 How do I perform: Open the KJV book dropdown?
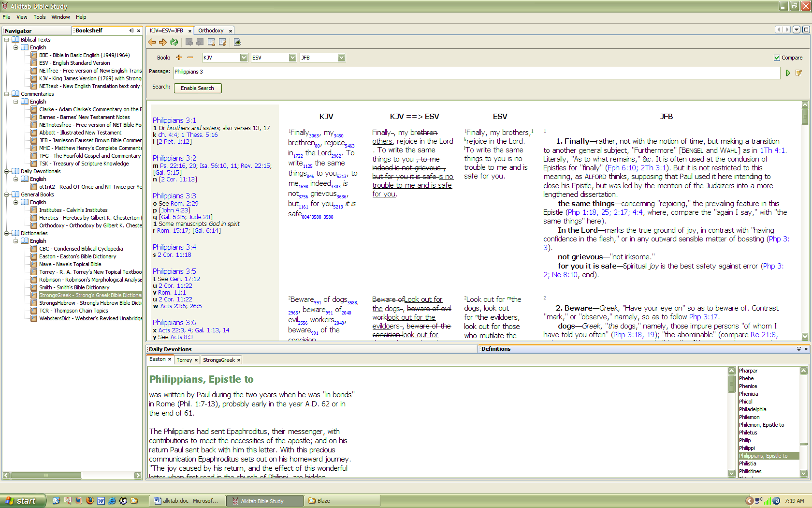[x=244, y=58]
